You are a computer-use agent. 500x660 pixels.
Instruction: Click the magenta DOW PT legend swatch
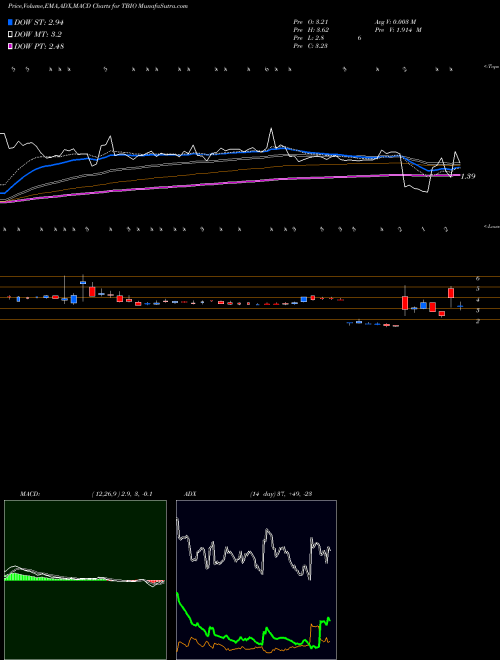point(10,47)
